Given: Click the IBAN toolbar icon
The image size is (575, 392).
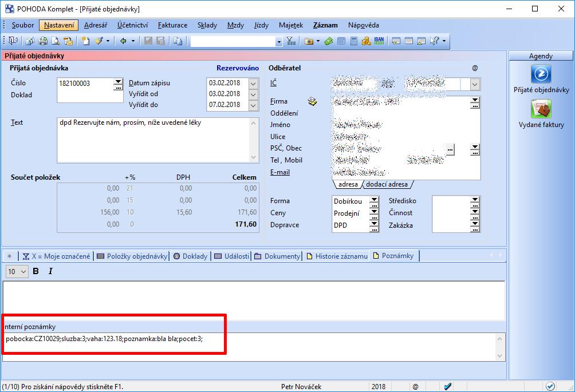Looking at the screenshot, I should click(x=379, y=41).
